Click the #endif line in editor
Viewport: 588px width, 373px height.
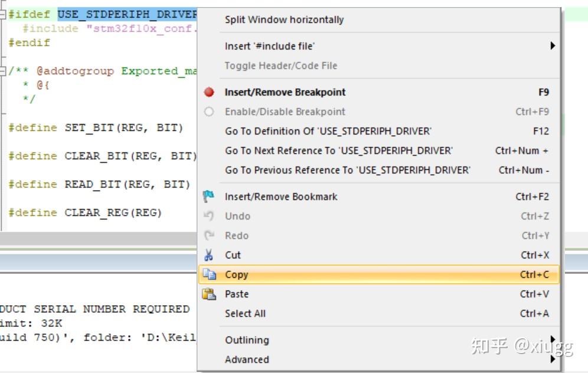pyautogui.click(x=30, y=42)
